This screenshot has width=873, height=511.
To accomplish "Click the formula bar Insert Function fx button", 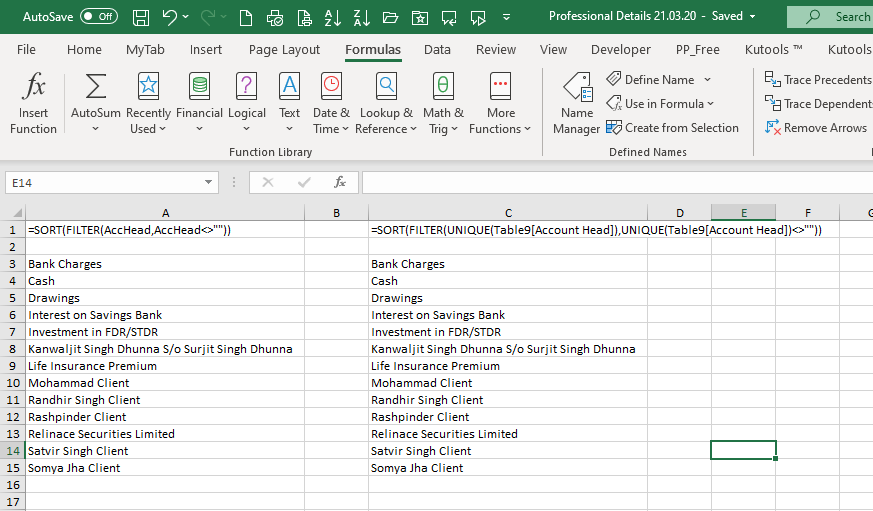I will coord(340,182).
